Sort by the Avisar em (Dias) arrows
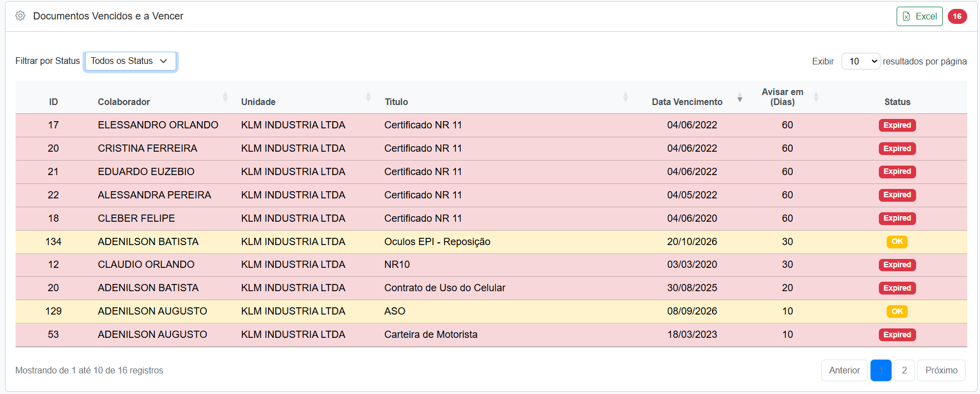The height and width of the screenshot is (394, 980). (816, 97)
